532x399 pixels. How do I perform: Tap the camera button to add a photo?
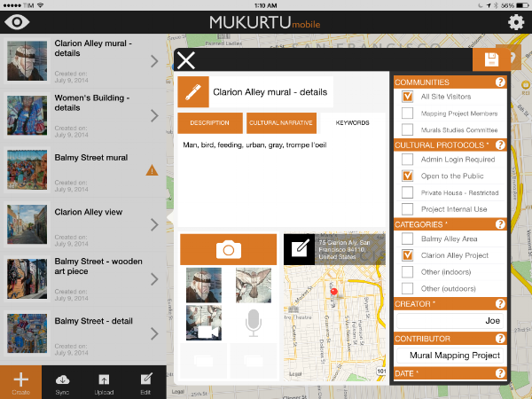click(x=229, y=249)
